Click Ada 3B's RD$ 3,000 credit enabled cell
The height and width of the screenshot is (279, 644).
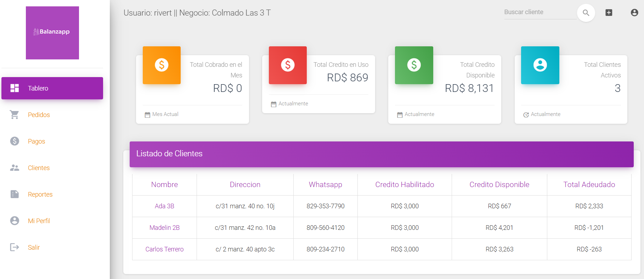coord(405,206)
